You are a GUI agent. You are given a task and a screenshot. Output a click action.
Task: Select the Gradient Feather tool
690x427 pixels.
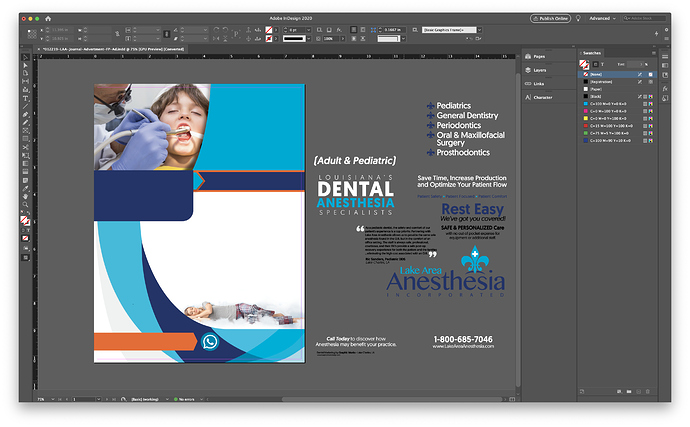point(26,172)
